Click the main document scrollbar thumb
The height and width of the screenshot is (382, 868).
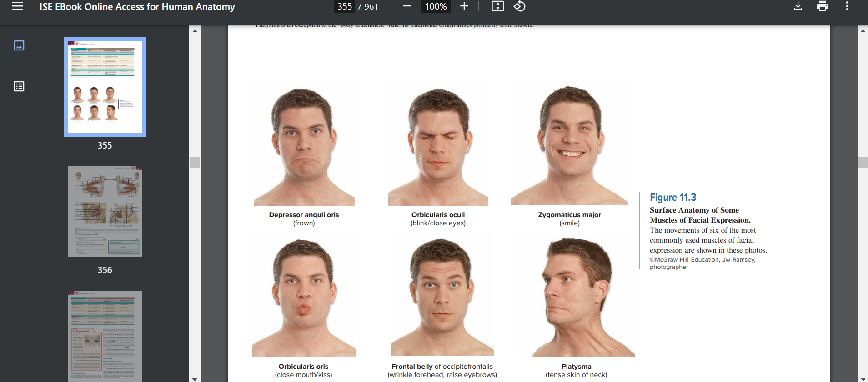point(863,162)
